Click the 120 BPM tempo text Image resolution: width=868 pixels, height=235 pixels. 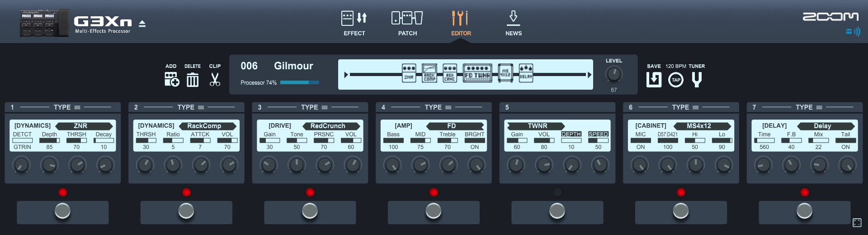coord(675,66)
